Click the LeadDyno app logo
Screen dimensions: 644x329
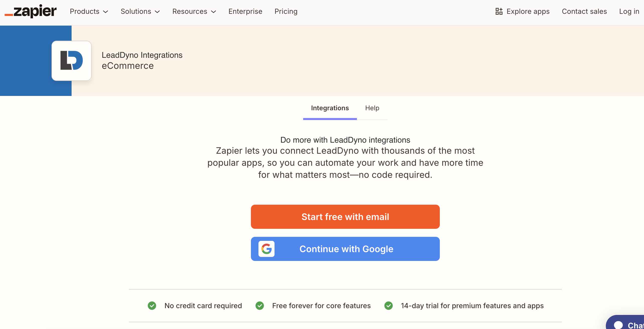[71, 61]
